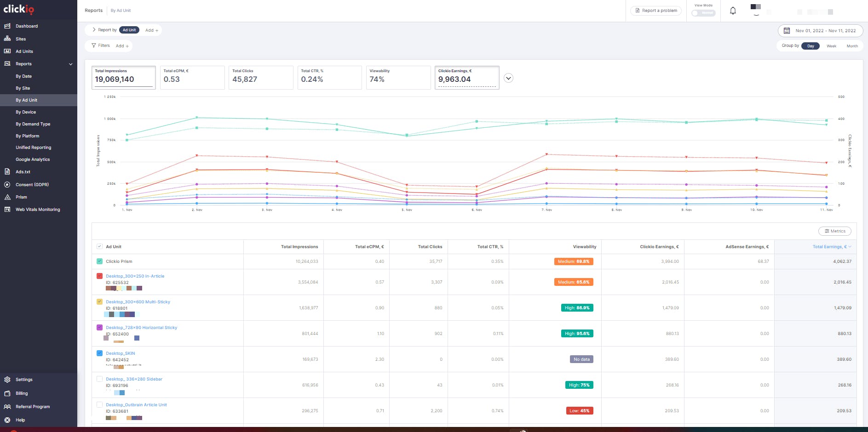Open By Demand Type report
Viewport: 868px width, 432px height.
(33, 124)
